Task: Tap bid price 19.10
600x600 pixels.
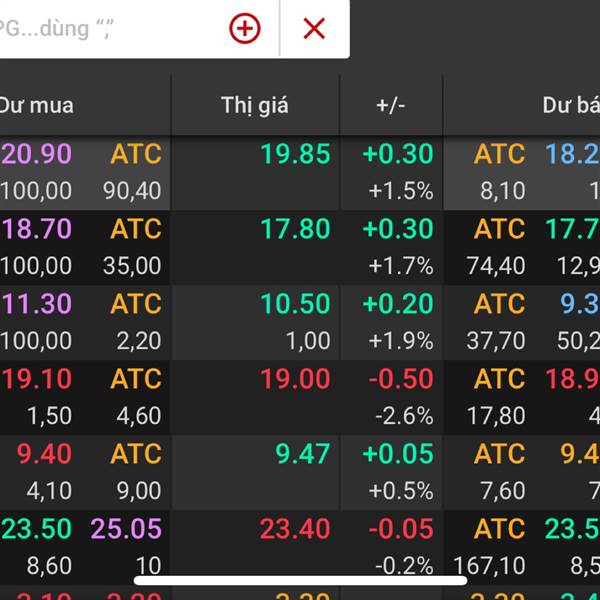Action: tap(37, 379)
